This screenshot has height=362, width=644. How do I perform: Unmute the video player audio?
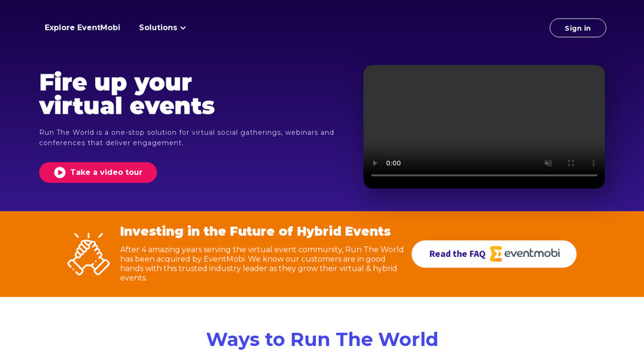(x=548, y=163)
